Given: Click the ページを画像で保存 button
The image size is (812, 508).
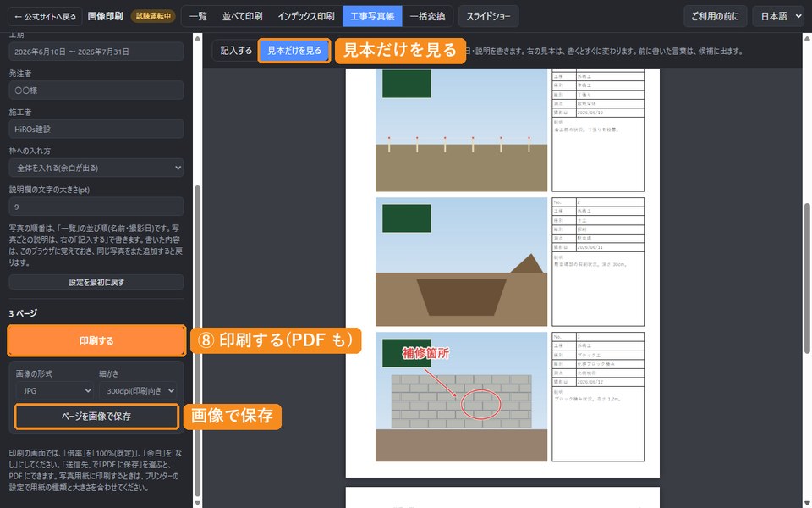Looking at the screenshot, I should click(x=96, y=417).
